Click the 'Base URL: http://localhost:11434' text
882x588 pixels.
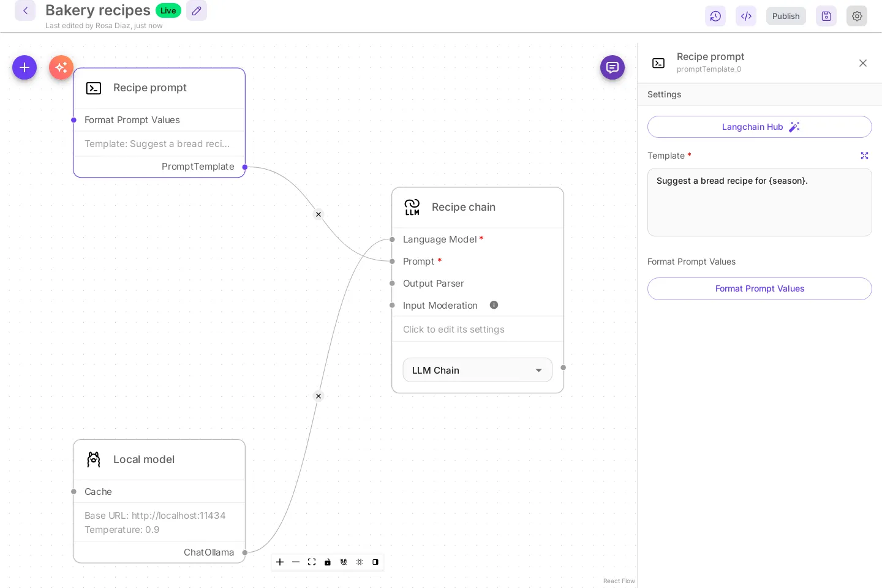pyautogui.click(x=155, y=516)
